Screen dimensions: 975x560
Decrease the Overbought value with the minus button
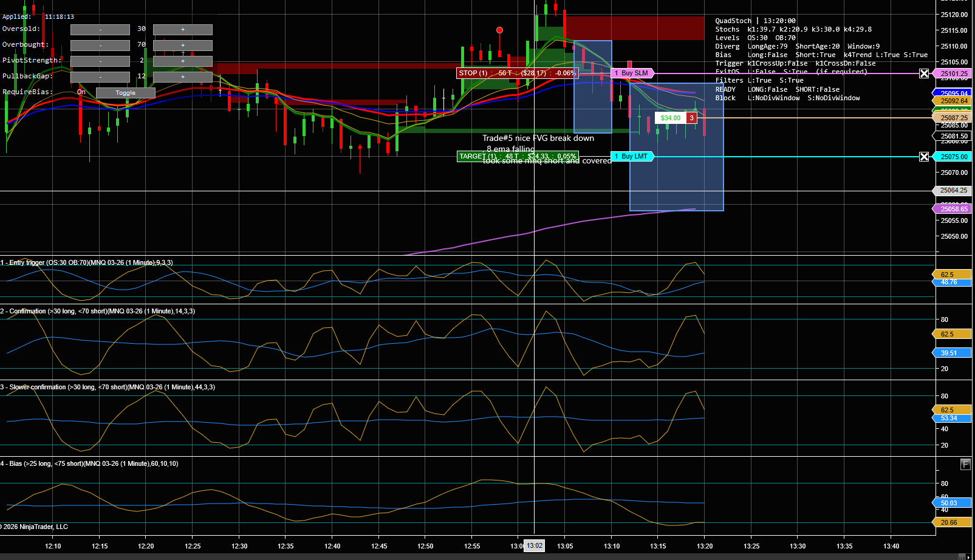coord(100,45)
